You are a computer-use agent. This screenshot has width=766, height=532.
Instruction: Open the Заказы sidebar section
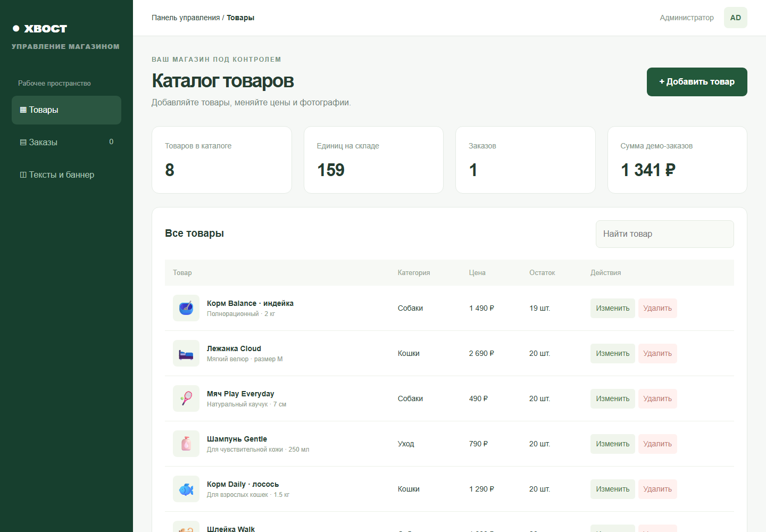pos(66,142)
